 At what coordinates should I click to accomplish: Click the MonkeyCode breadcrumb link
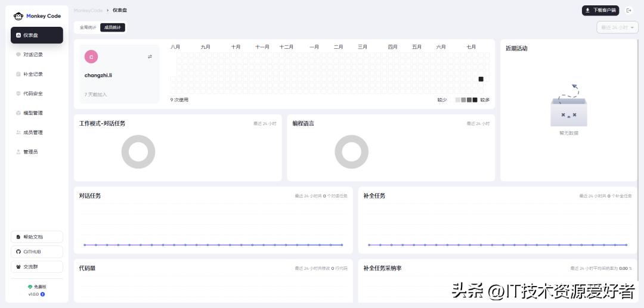[88, 10]
